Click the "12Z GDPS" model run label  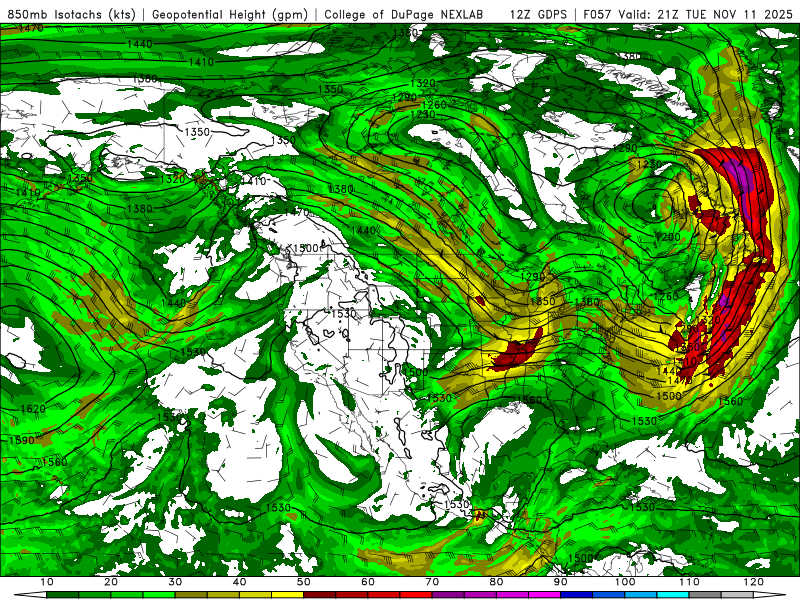pyautogui.click(x=538, y=14)
